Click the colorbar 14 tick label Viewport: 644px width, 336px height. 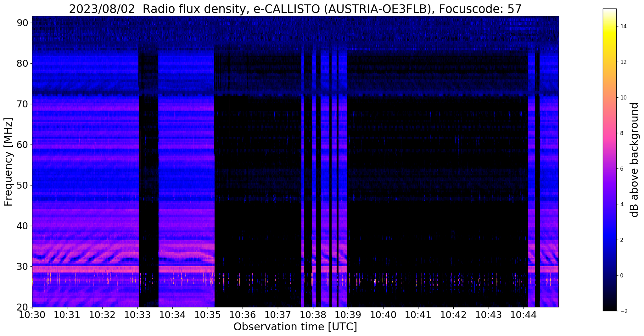coord(623,26)
